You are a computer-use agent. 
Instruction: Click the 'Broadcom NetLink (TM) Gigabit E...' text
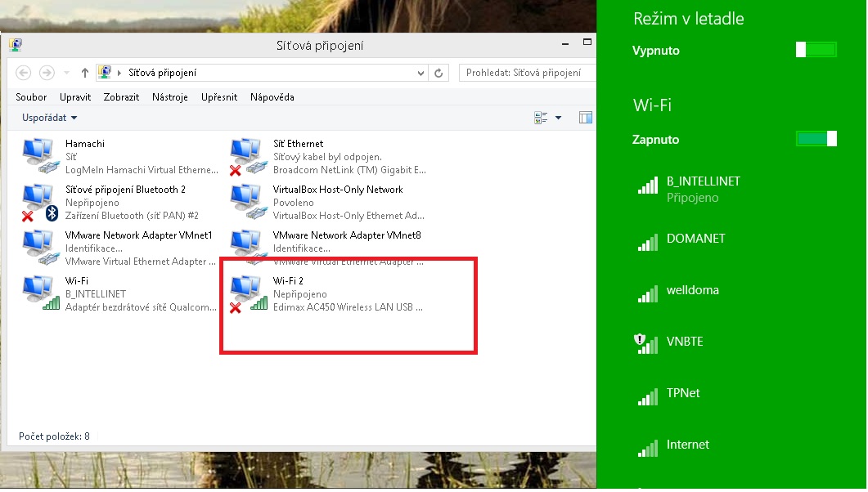coord(349,170)
